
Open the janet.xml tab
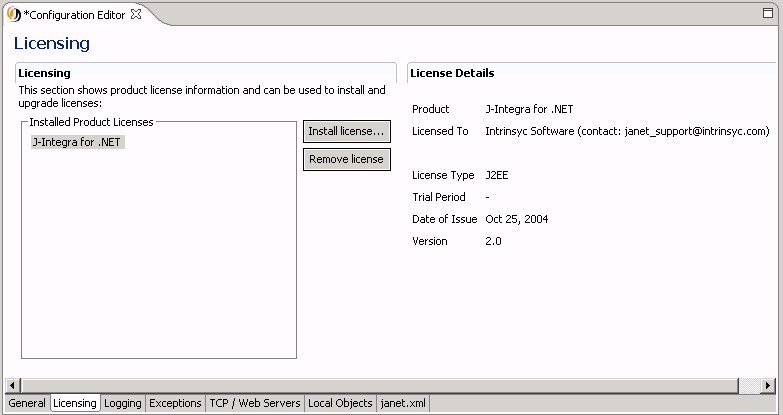(x=403, y=403)
